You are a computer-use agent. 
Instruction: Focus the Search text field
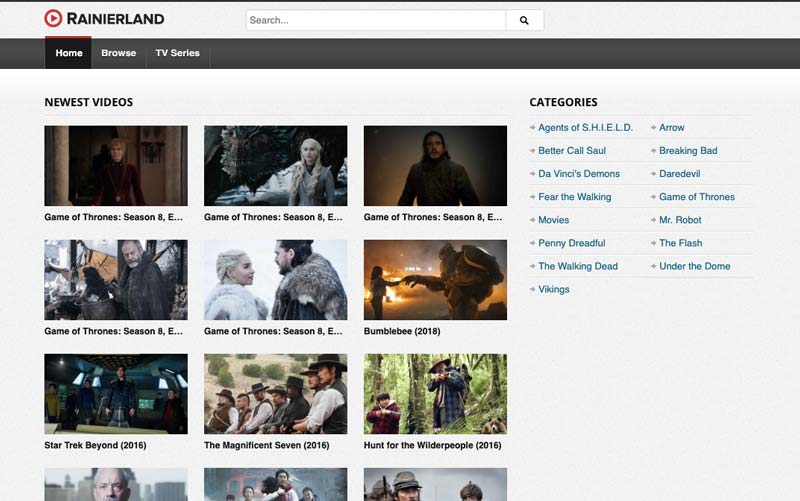pos(376,20)
